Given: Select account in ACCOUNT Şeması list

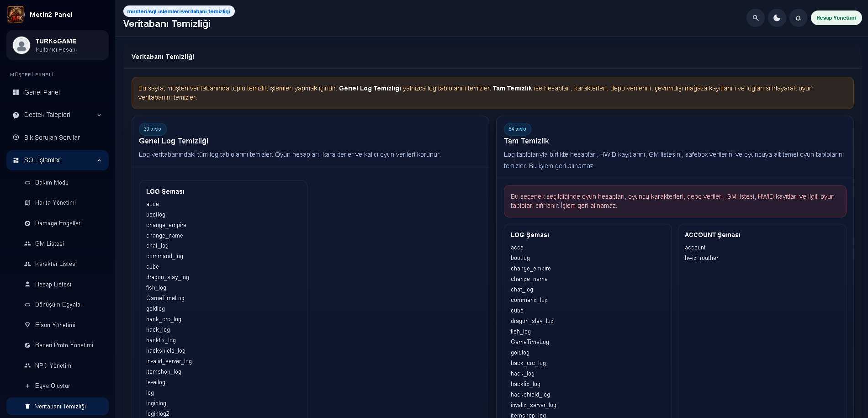Looking at the screenshot, I should [x=695, y=248].
